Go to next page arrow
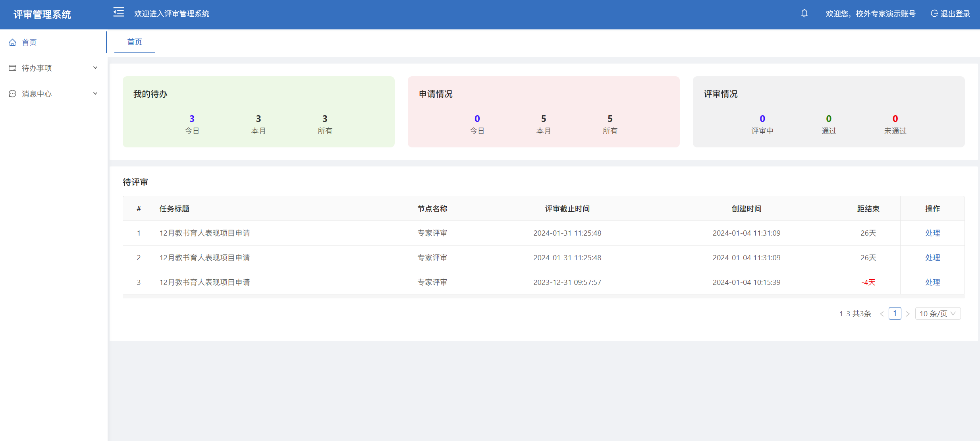The height and width of the screenshot is (441, 980). pyautogui.click(x=908, y=314)
